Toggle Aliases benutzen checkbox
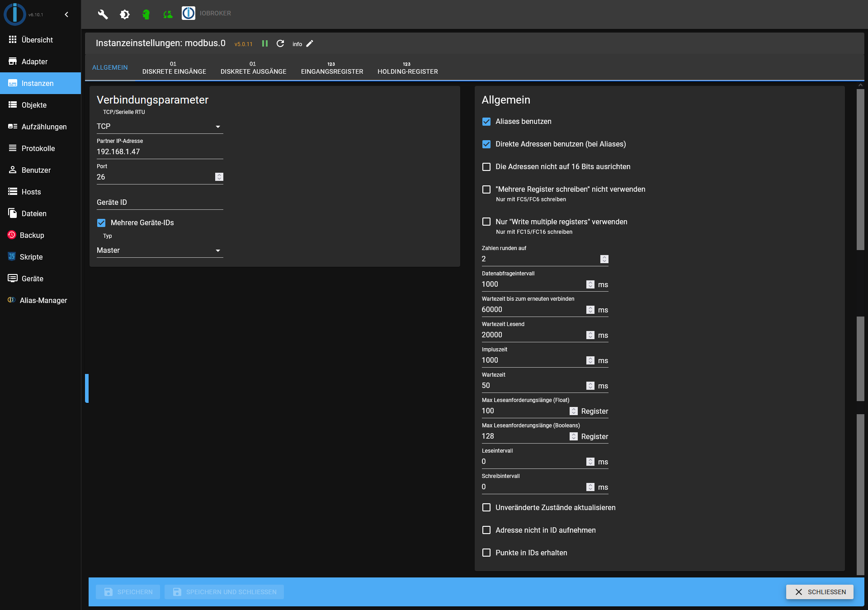Screen dimensions: 868x610 pyautogui.click(x=486, y=122)
